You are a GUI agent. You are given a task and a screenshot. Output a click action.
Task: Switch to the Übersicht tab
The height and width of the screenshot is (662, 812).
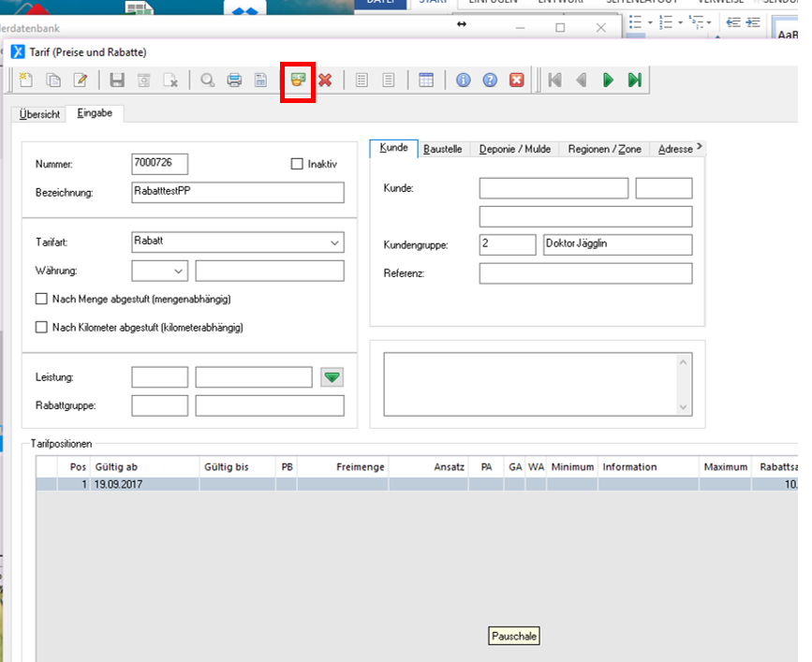(x=39, y=114)
